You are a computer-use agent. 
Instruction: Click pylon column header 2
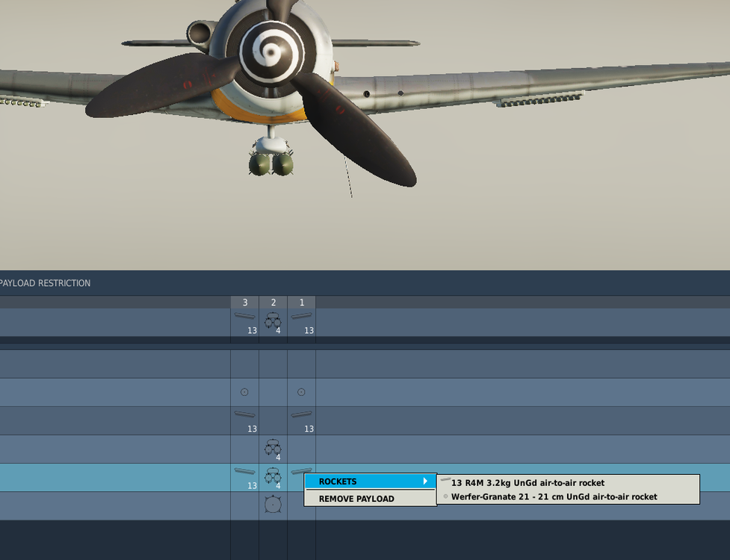pos(273,302)
